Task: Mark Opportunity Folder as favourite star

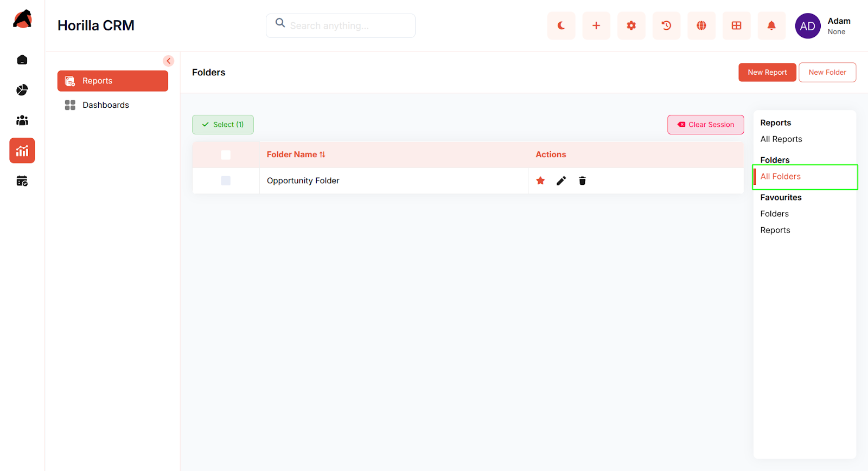Action: pos(540,181)
